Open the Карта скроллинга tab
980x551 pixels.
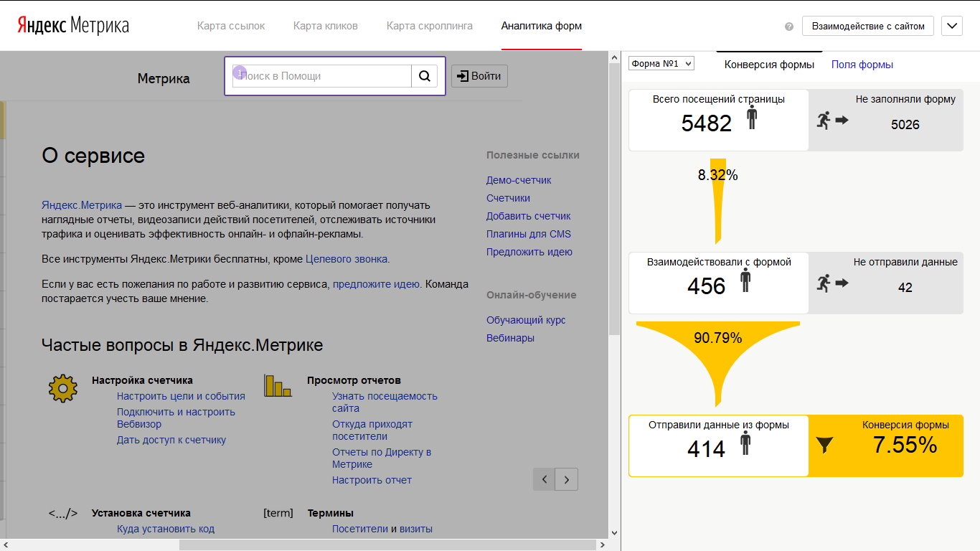[x=429, y=26]
